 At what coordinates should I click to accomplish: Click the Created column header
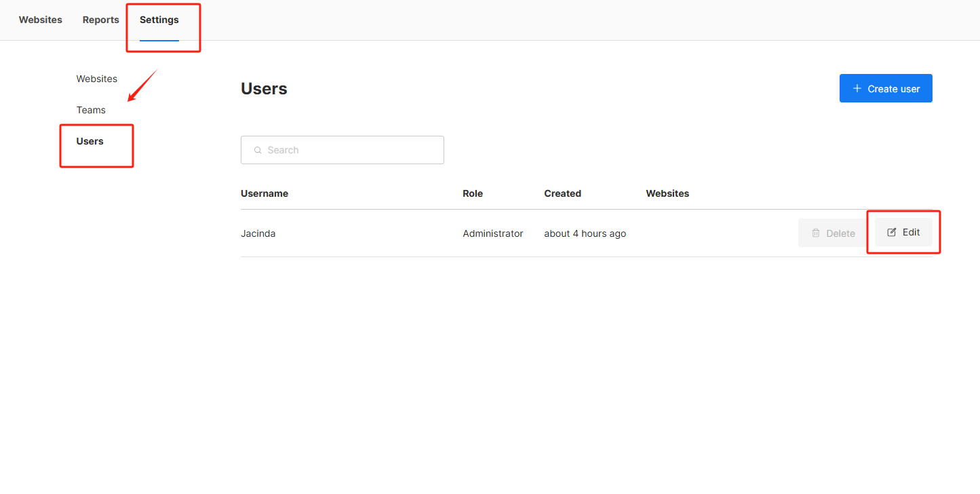coord(562,193)
